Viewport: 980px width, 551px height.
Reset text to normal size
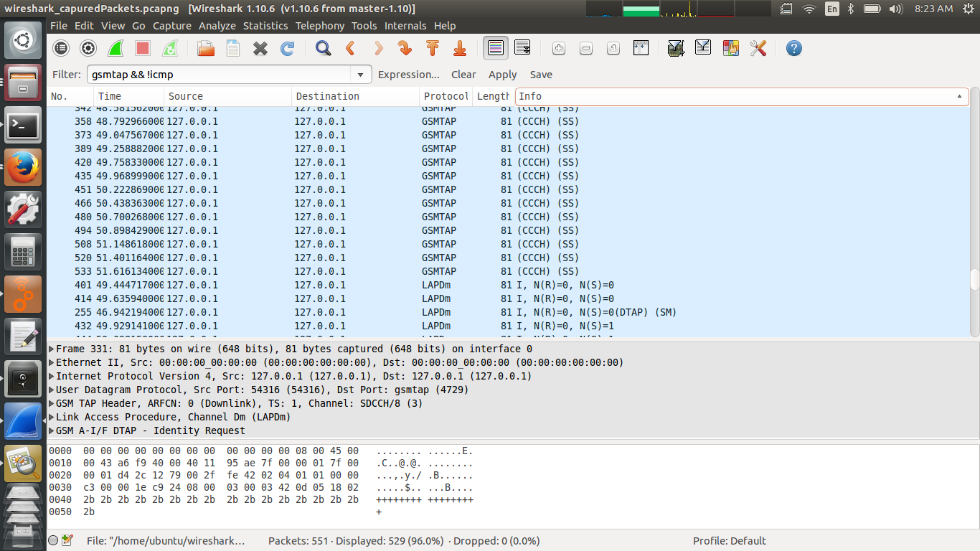(613, 48)
